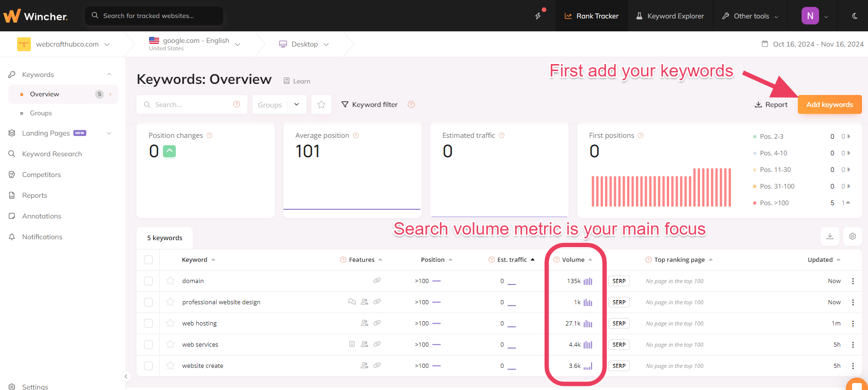Click Pos. >100 legend entry
This screenshot has width=868, height=390.
point(774,203)
